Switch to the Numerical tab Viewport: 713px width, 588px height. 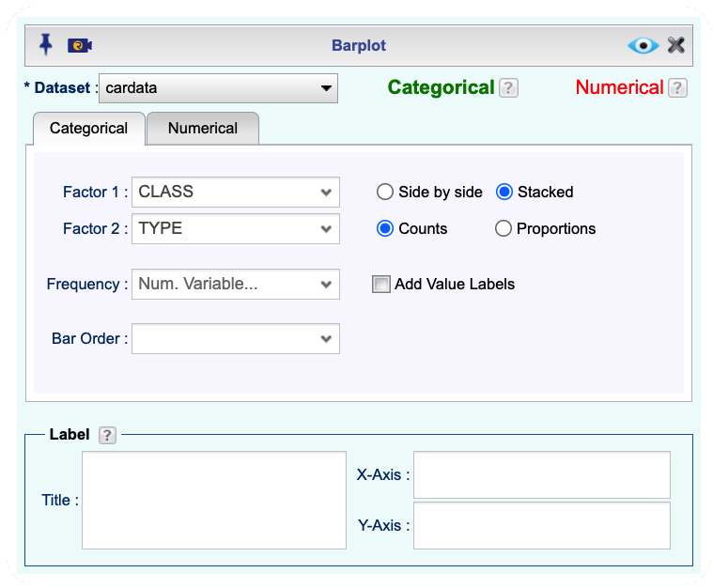pyautogui.click(x=203, y=129)
